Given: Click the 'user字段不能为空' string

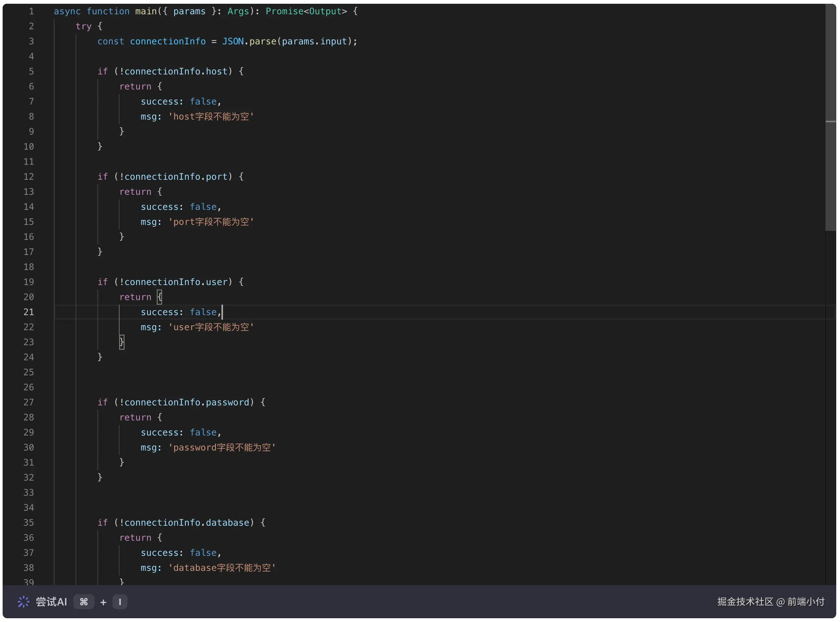Looking at the screenshot, I should [x=211, y=327].
